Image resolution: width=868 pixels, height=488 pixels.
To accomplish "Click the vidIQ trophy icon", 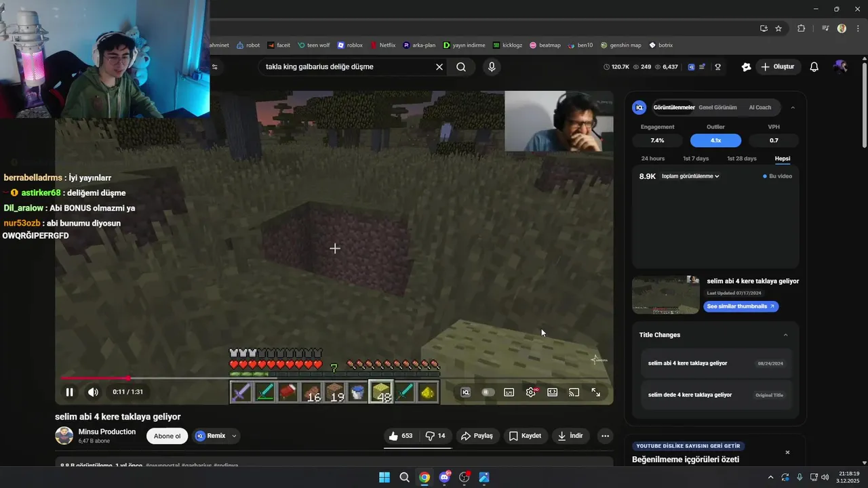I will [x=717, y=66].
